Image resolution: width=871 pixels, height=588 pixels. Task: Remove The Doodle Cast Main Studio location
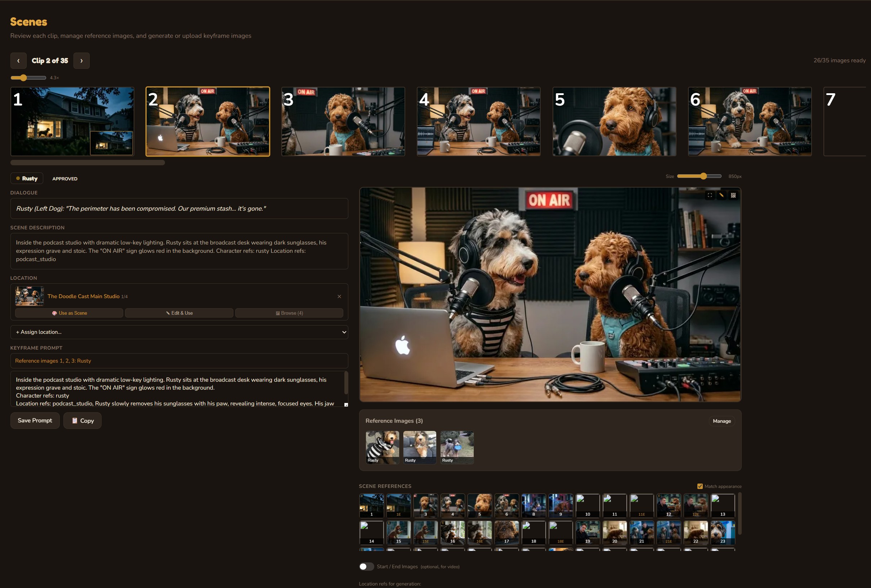point(339,296)
